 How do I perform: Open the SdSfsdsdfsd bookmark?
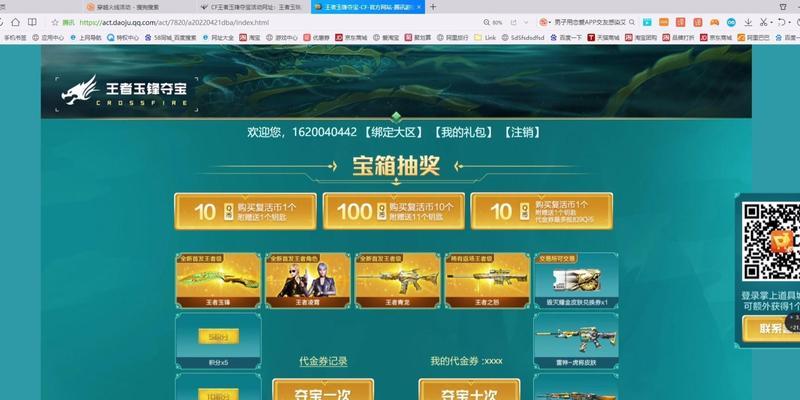pyautogui.click(x=523, y=38)
